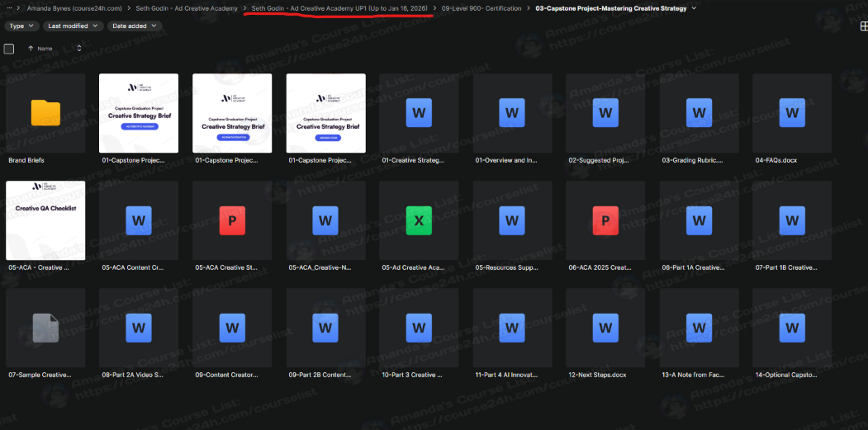868x430 pixels.
Task: Open the Last modified filter dropdown
Action: (74, 26)
